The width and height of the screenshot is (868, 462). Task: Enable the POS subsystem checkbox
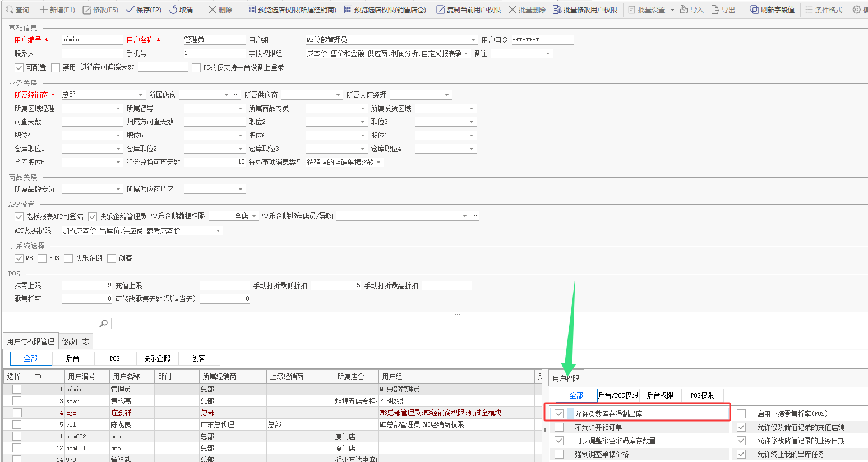point(42,258)
